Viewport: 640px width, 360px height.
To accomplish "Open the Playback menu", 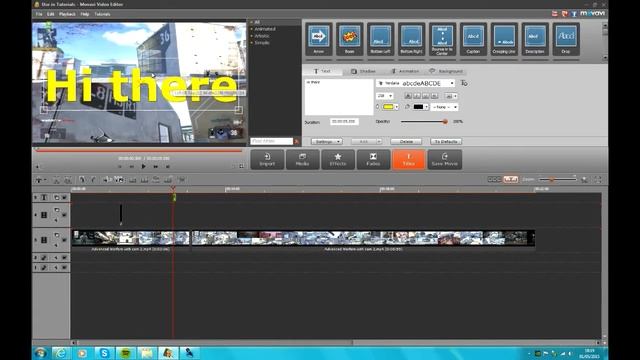I will [x=67, y=14].
